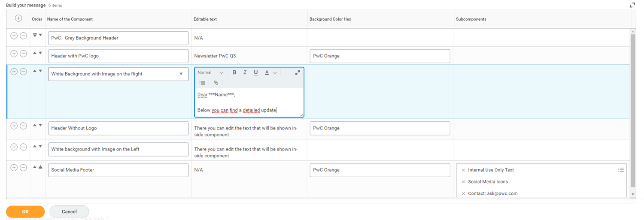The image size is (644, 220).
Task: Toggle underline formatting in the editor toolbar
Action: (x=256, y=72)
